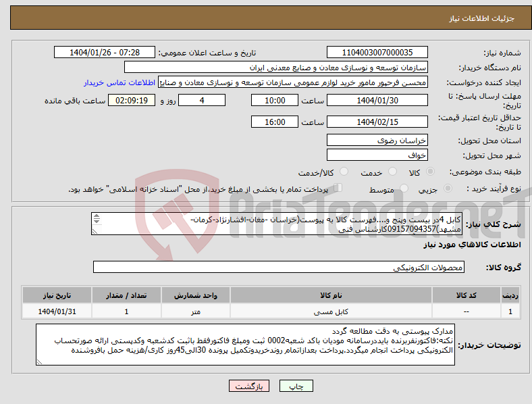Viewport: 532px width, 404px height.
Task: Click the تعداد / مقدار column header
Action: click(x=126, y=295)
